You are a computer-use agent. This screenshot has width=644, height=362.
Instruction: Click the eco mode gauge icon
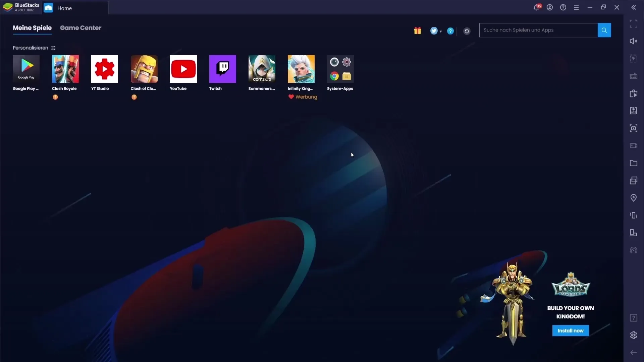coord(633,250)
